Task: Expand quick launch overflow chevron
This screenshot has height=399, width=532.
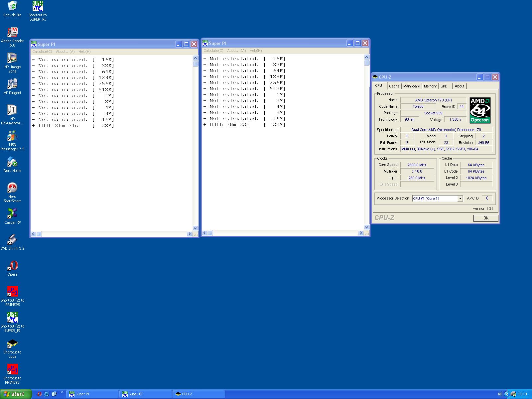Action: click(x=62, y=393)
